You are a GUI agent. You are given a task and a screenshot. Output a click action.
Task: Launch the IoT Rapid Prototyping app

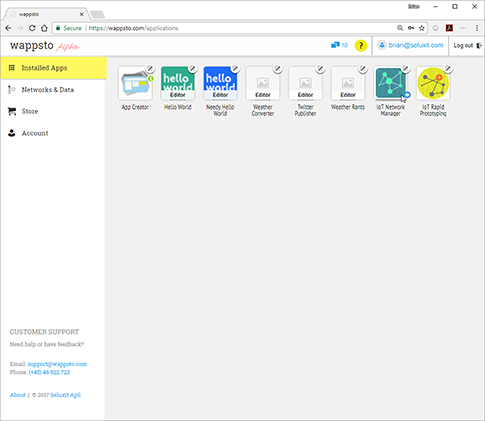tap(433, 83)
